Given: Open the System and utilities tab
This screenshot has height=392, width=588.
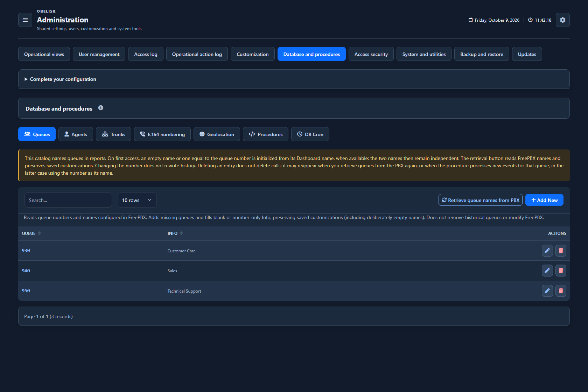Looking at the screenshot, I should pos(424,54).
